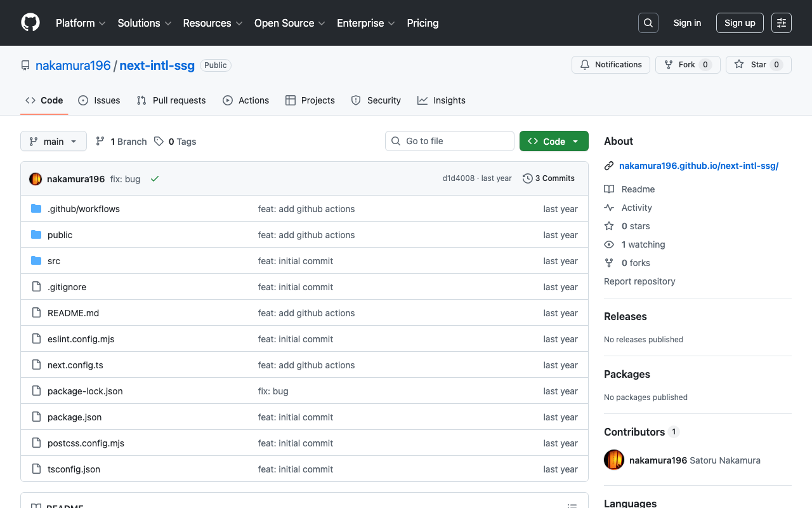
Task: Open the package.json file
Action: 74,417
